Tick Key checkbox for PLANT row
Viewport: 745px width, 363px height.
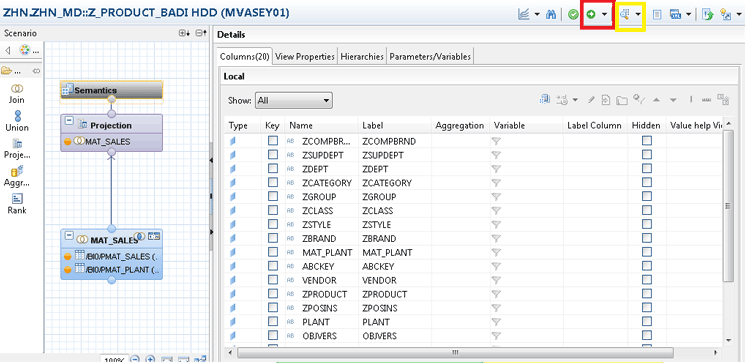click(273, 322)
